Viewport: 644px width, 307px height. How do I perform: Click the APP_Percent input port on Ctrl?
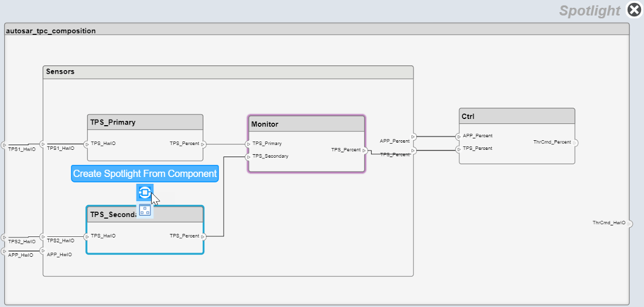[459, 137]
